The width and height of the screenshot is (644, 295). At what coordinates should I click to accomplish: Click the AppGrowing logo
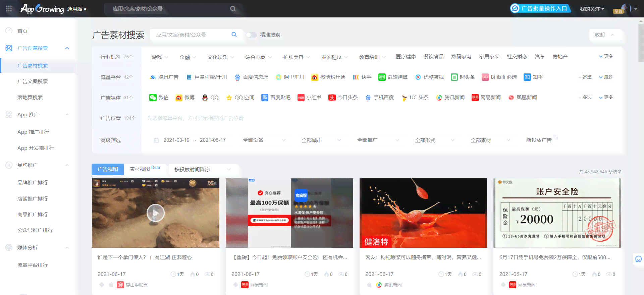pyautogui.click(x=42, y=9)
